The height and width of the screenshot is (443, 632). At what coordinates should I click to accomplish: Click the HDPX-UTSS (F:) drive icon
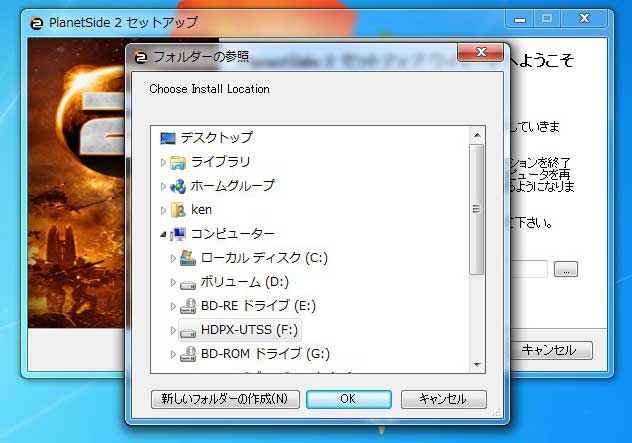coord(188,333)
